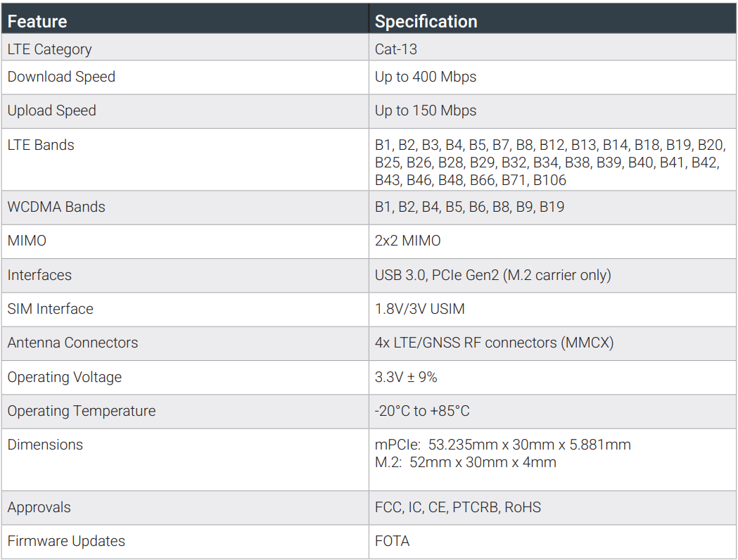Image resolution: width=738 pixels, height=560 pixels.
Task: Select the USB 3.0, PCIe Gen2 interfaces value
Action: click(x=492, y=275)
